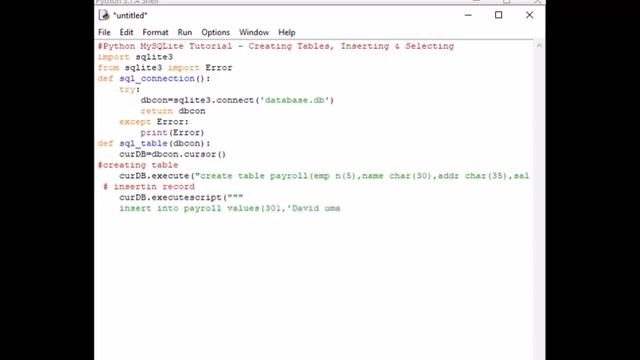
Task: Place cursor on 'import sqlite3' line
Action: 135,57
